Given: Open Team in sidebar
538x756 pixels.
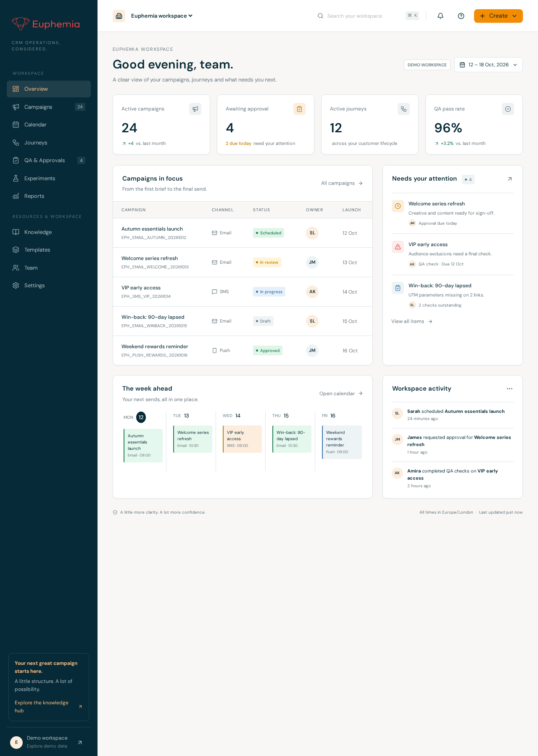Looking at the screenshot, I should [x=49, y=268].
